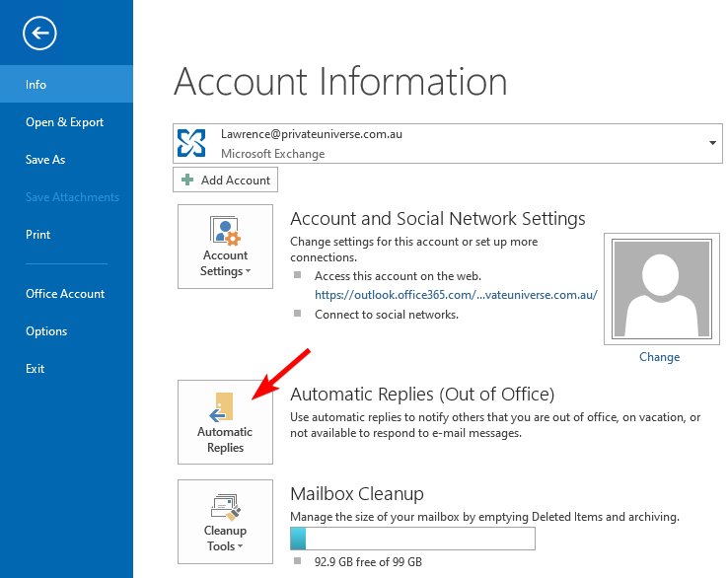The height and width of the screenshot is (578, 728).
Task: Open the outlook.office365.com web access link
Action: click(x=456, y=294)
